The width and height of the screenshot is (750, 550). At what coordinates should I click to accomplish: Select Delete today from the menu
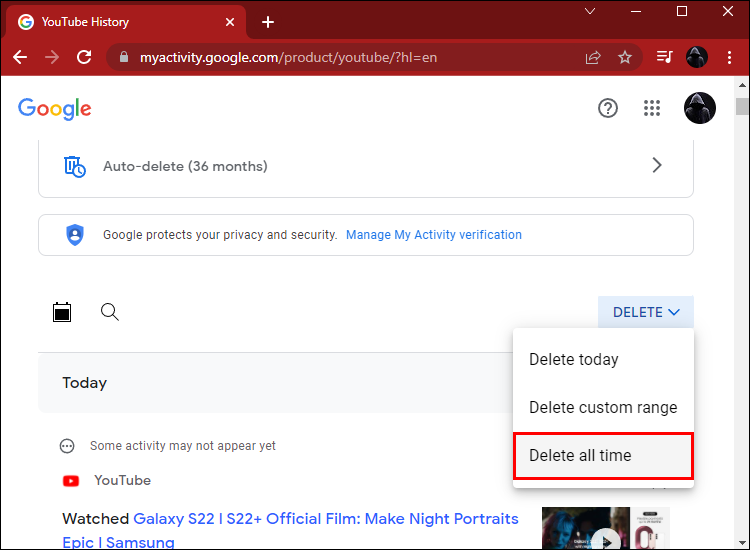(573, 359)
